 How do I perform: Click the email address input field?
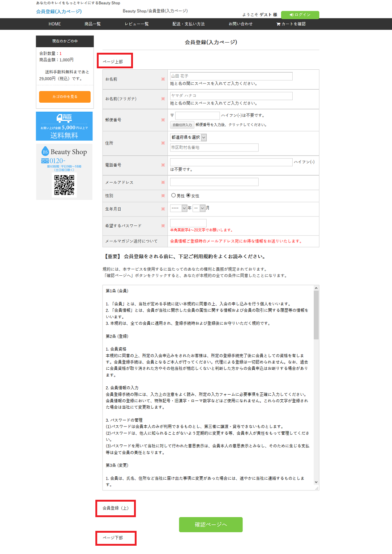pos(214,182)
